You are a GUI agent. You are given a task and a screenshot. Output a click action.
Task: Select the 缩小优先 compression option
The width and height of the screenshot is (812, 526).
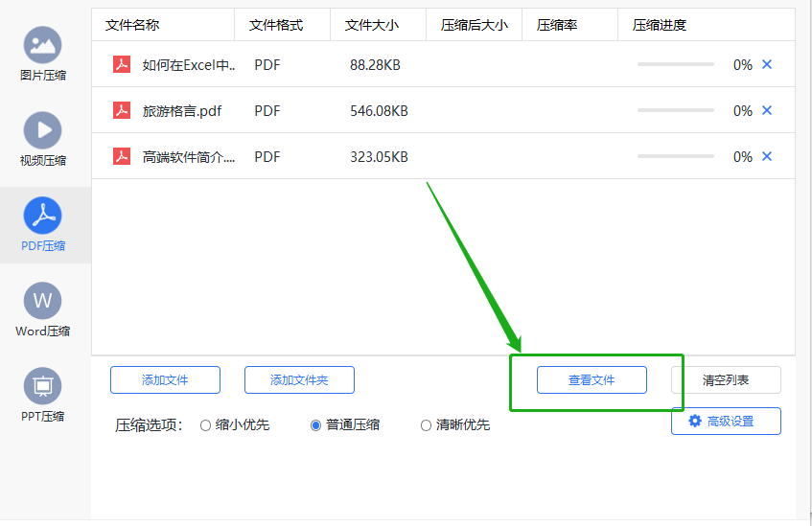click(x=235, y=425)
